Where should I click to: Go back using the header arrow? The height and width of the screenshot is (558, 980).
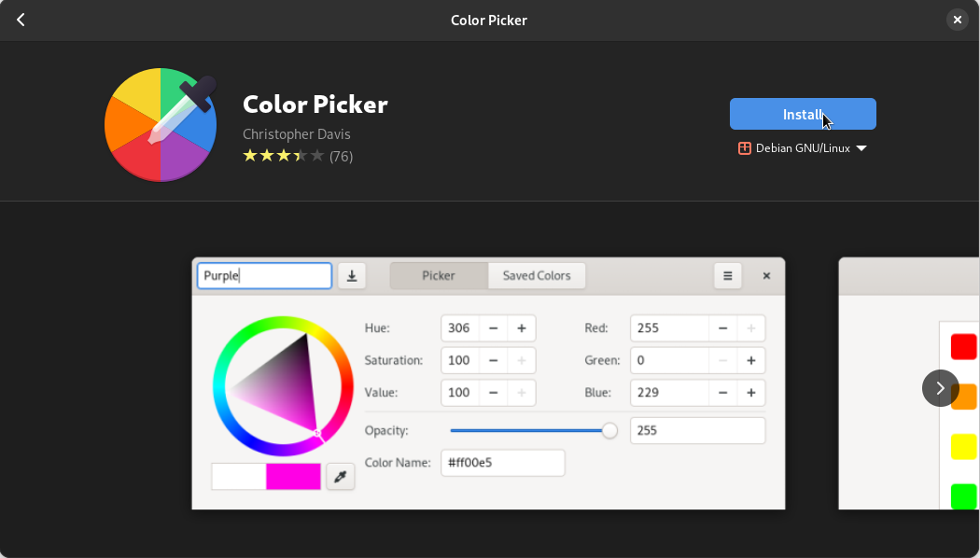[x=21, y=20]
